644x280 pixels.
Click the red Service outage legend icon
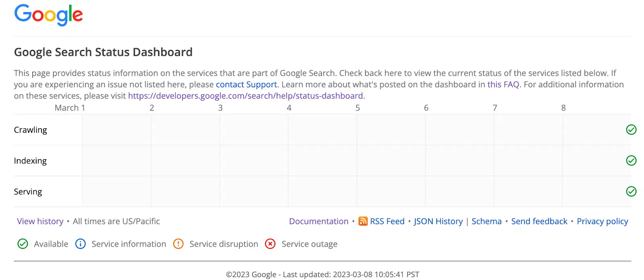point(270,244)
